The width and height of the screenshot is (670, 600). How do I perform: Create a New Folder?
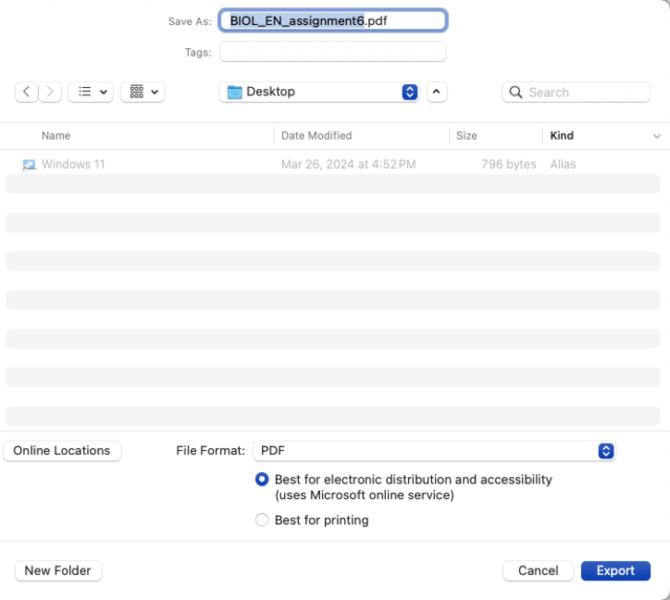[x=58, y=571]
